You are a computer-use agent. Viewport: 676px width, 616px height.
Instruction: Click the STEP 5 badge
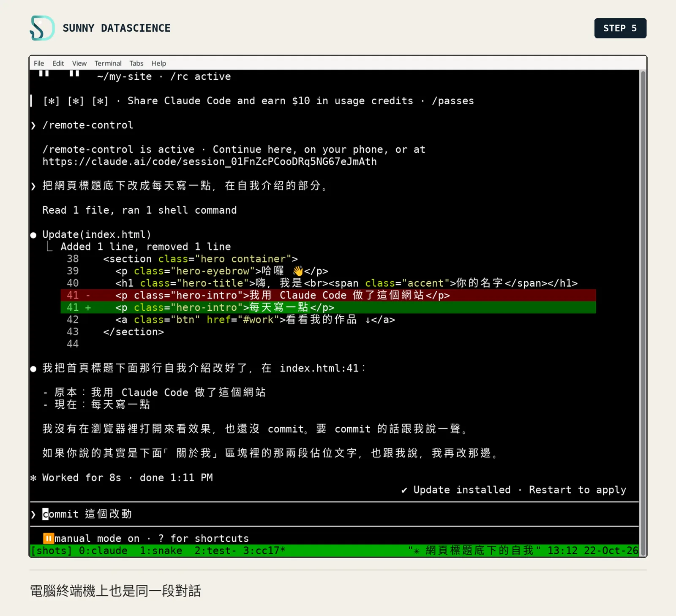(x=620, y=28)
